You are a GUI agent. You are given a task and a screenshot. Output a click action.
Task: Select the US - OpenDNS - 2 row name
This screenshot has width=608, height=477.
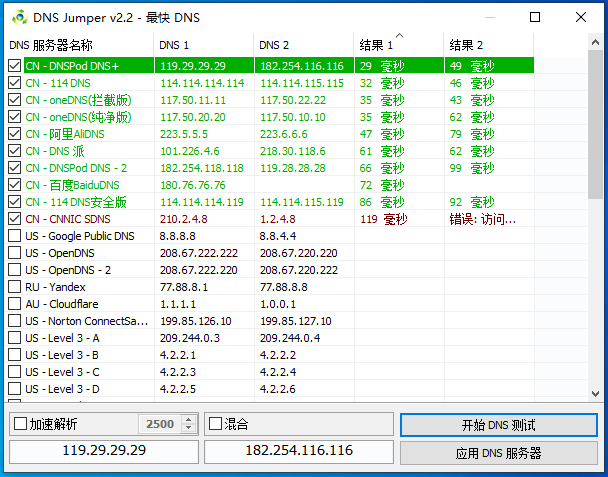click(x=68, y=270)
